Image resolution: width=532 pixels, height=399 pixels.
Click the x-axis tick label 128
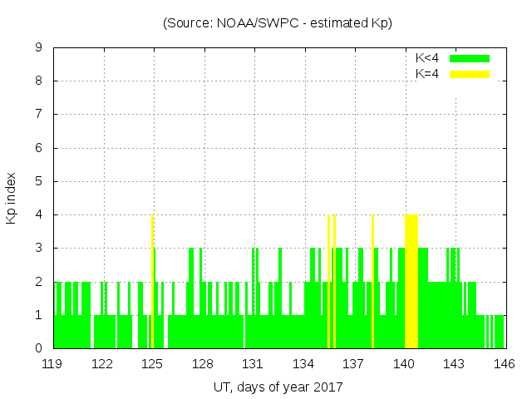[203, 364]
